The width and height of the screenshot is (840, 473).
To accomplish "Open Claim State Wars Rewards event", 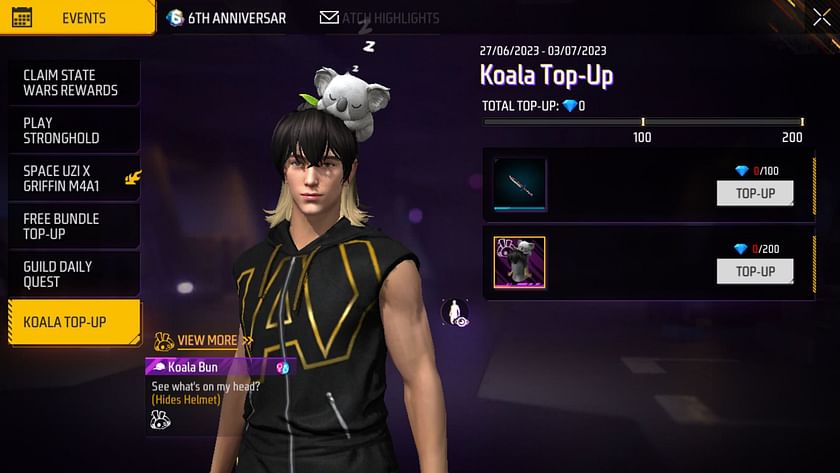I will tap(74, 82).
